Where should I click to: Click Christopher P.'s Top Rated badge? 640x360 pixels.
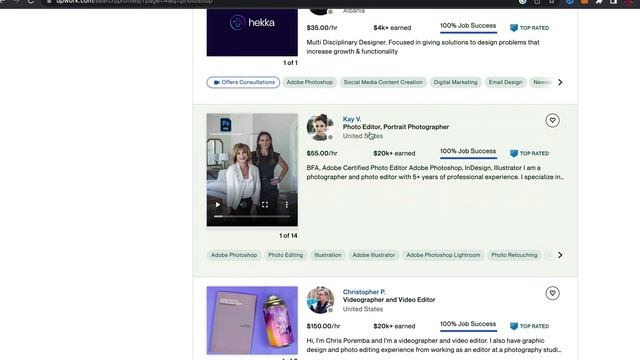coord(529,326)
